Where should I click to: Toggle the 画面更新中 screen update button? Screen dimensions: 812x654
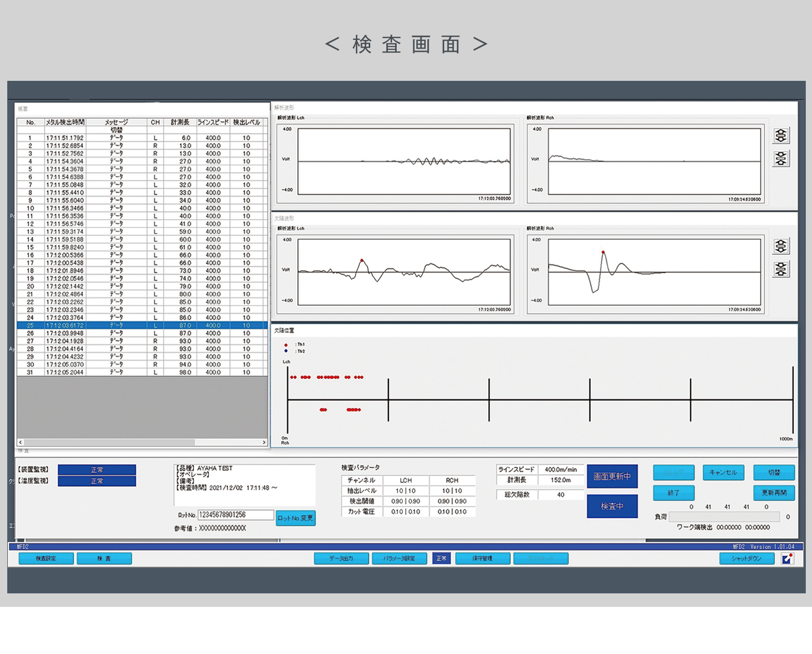[612, 476]
